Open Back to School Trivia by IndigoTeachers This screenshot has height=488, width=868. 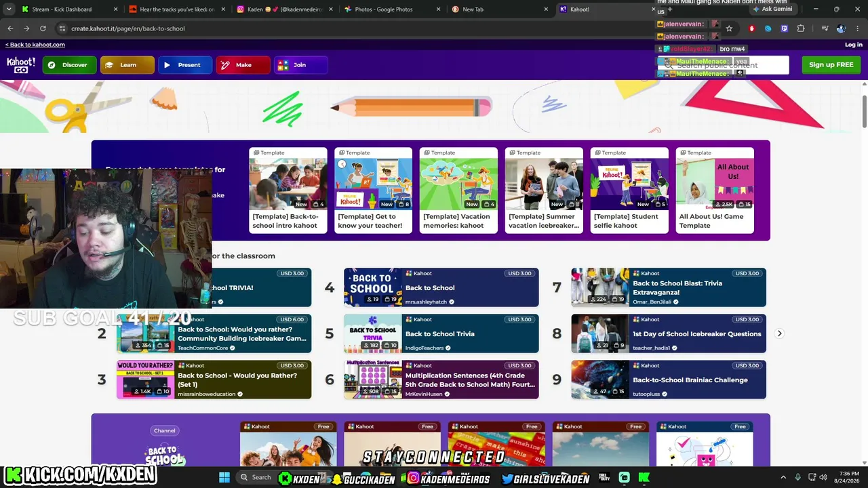coord(441,333)
